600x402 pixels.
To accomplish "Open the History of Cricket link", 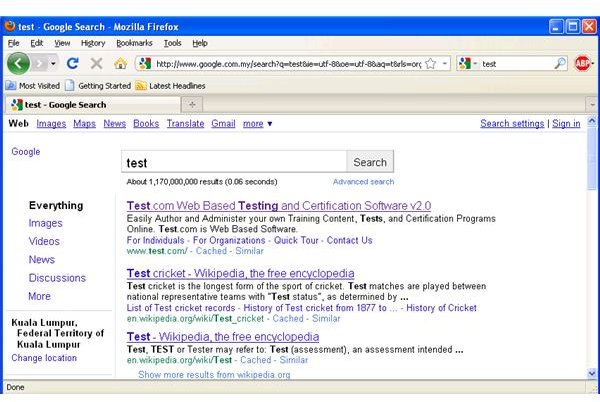I will 441,308.
